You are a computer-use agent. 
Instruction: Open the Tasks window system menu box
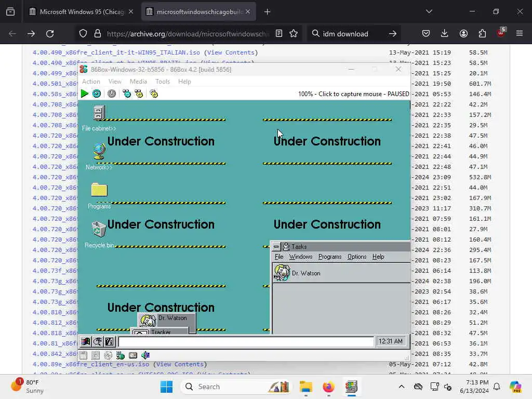pyautogui.click(x=276, y=247)
